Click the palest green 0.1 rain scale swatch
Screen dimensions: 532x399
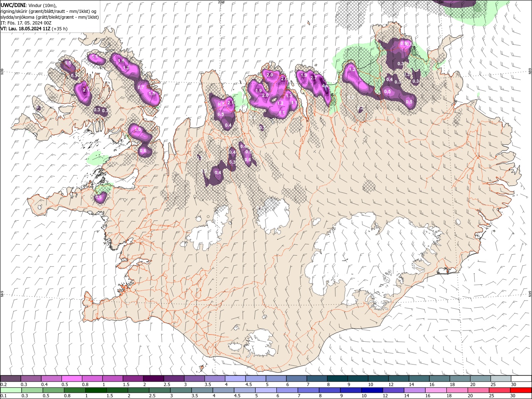pyautogui.click(x=11, y=390)
